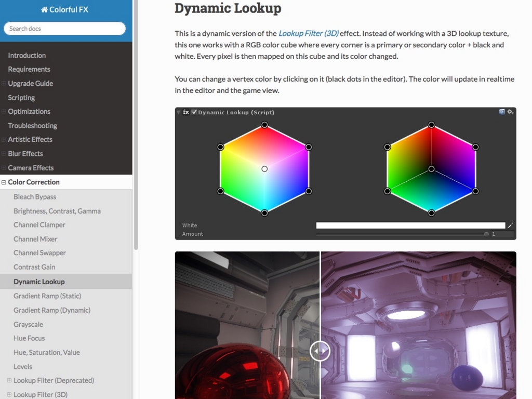Open the Scripting page

pyautogui.click(x=21, y=98)
